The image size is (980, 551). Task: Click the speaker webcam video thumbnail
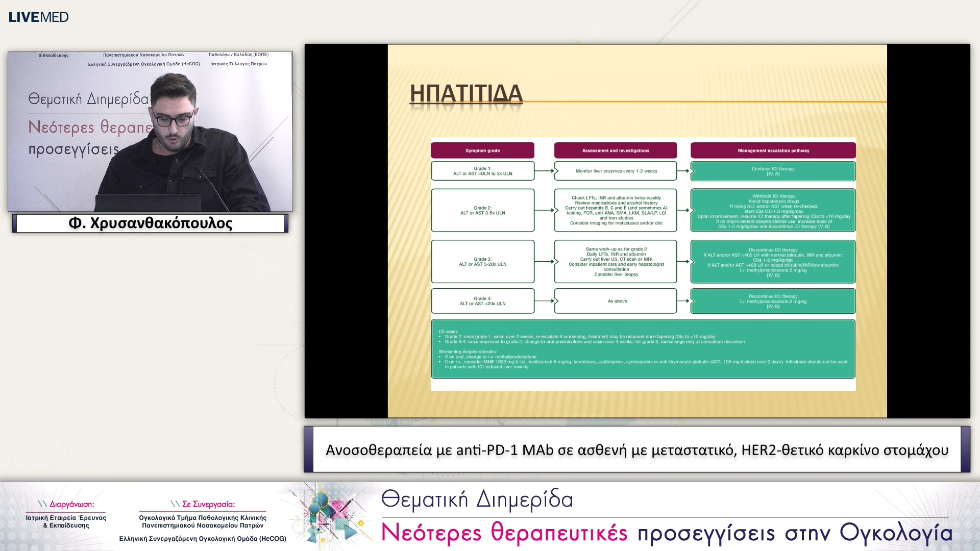pyautogui.click(x=151, y=132)
